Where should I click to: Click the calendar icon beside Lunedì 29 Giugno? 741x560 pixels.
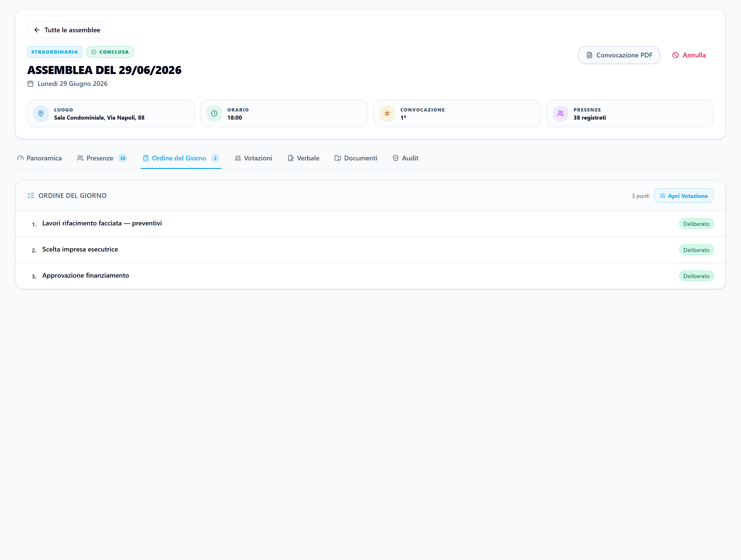(x=30, y=84)
